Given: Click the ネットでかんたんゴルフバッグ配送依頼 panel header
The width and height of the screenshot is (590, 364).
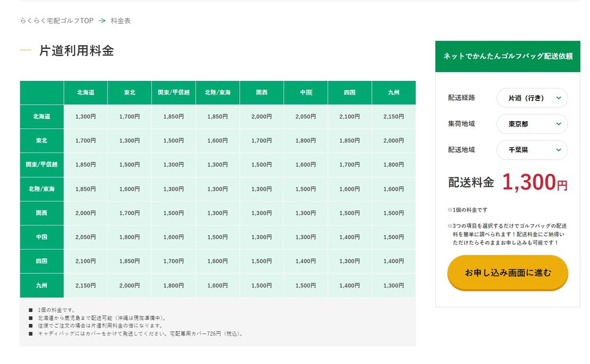Looking at the screenshot, I should click(507, 57).
